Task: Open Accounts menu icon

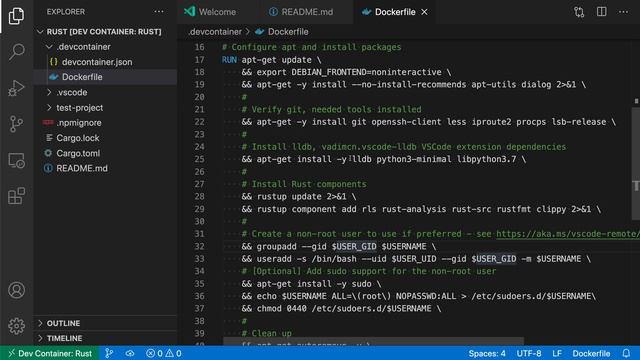Action: pyautogui.click(x=16, y=290)
